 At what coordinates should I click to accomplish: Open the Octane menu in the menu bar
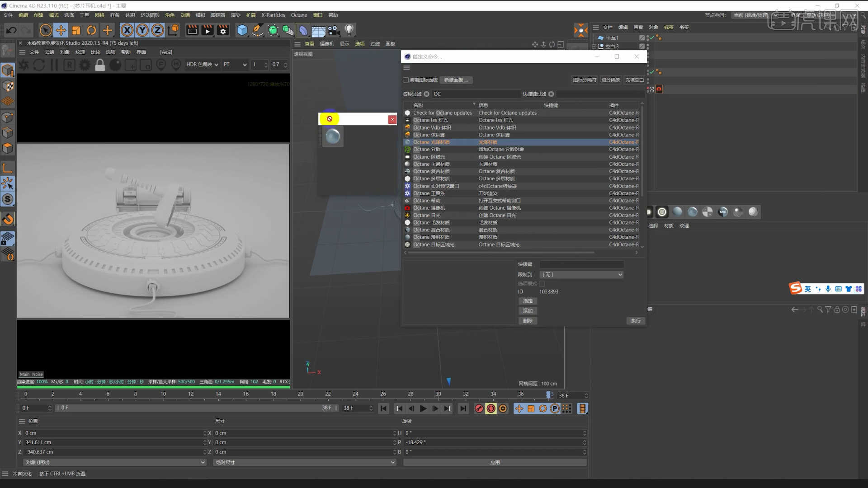click(298, 15)
